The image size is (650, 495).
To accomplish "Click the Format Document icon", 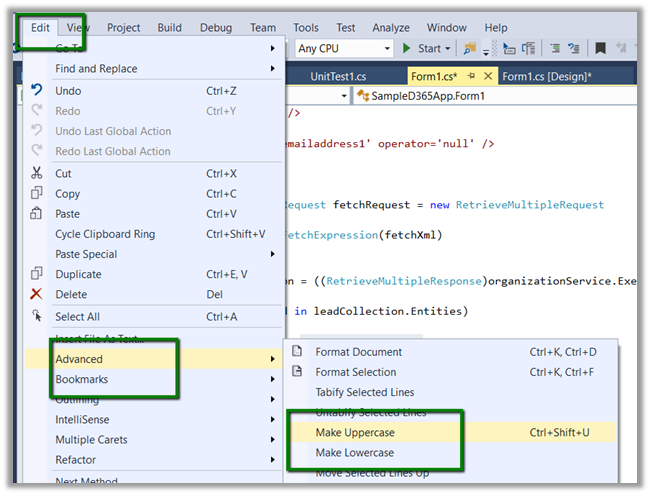I will tap(296, 352).
